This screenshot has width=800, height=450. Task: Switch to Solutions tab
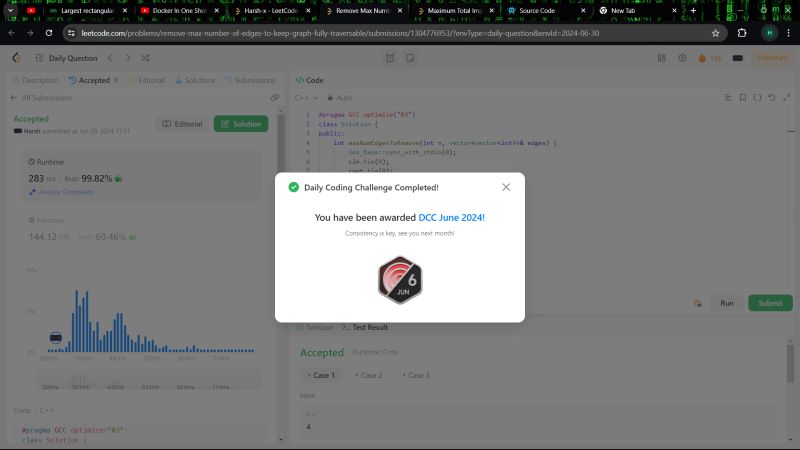pos(195,80)
